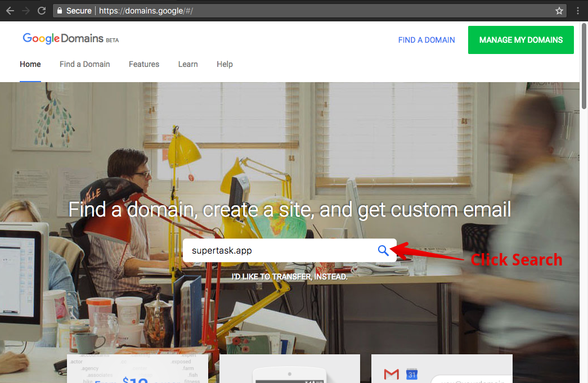The width and height of the screenshot is (588, 383).
Task: Click the calendar 31 icon
Action: tap(412, 374)
